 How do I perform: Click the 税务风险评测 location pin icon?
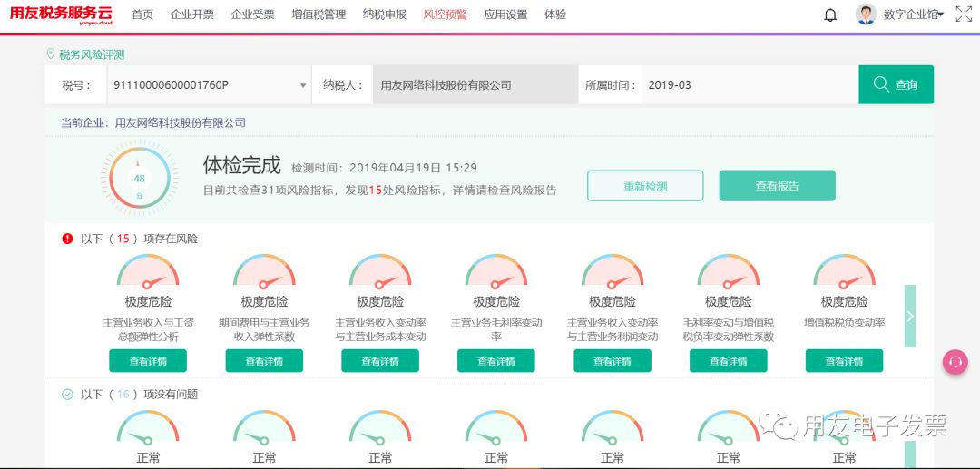(51, 54)
